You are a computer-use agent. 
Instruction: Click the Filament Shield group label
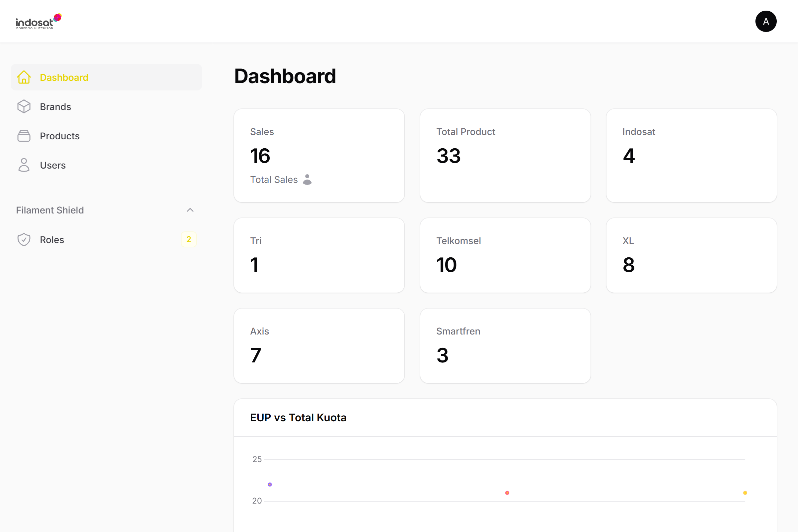[x=50, y=210]
